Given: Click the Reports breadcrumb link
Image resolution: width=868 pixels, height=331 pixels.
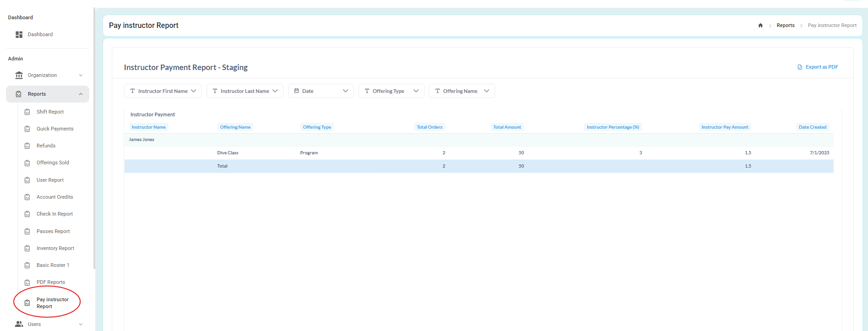Looking at the screenshot, I should pyautogui.click(x=786, y=25).
